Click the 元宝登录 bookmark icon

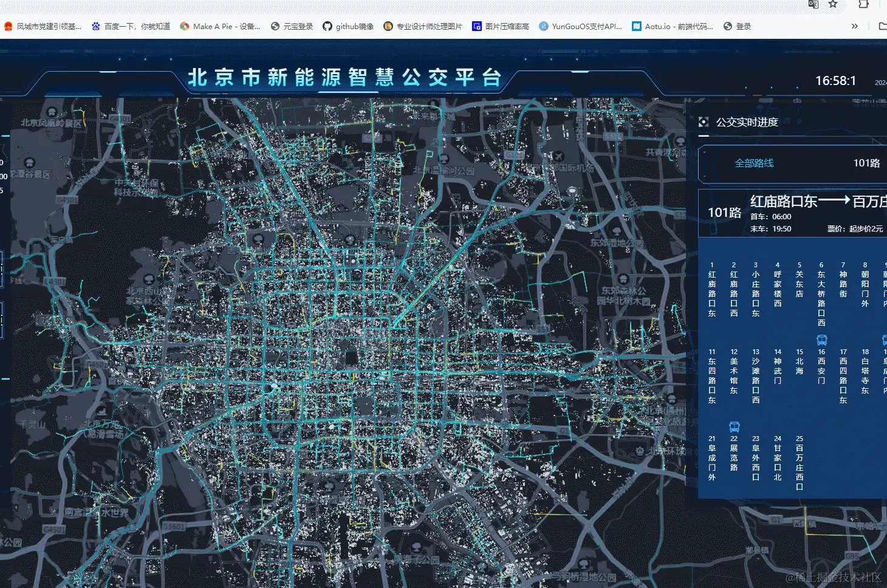click(274, 26)
